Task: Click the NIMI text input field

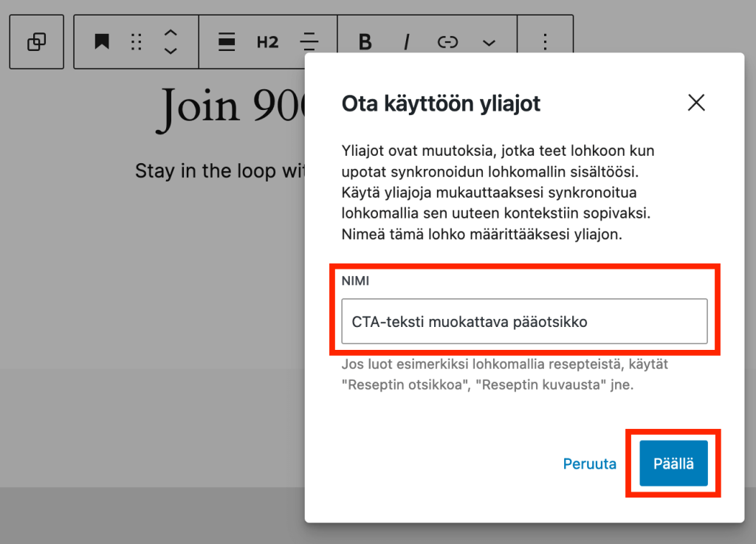Action: (525, 321)
